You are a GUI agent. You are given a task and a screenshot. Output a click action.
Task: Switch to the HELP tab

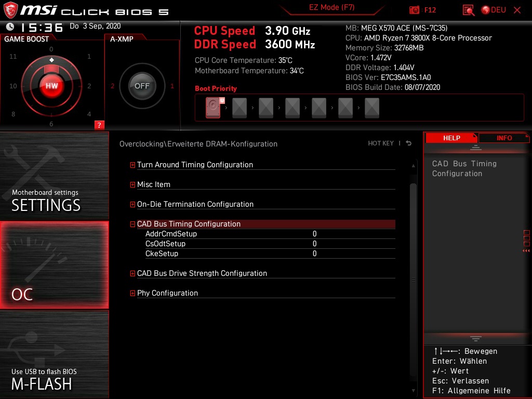451,138
